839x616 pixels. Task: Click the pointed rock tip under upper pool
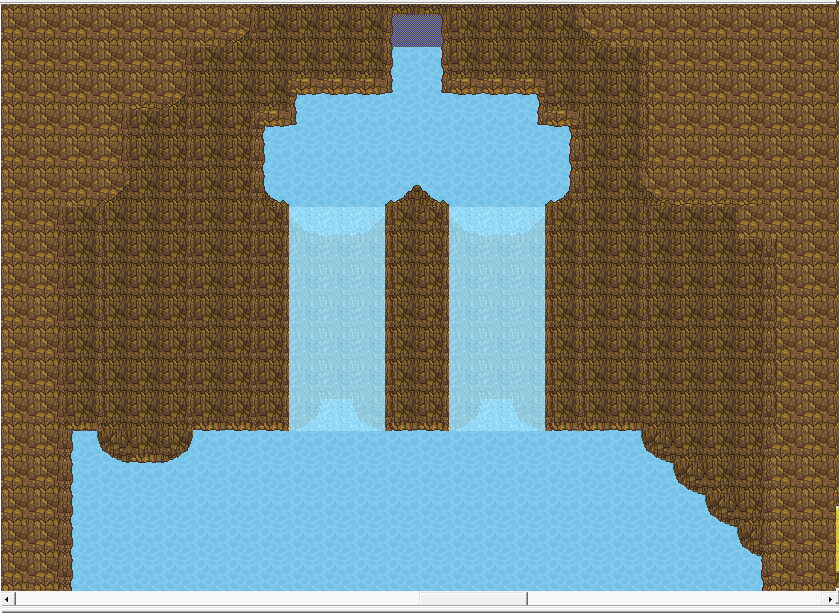[x=416, y=192]
